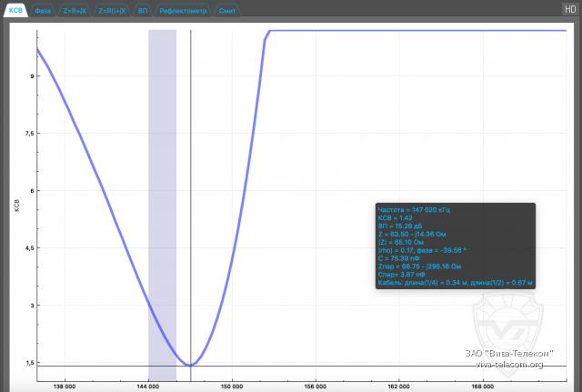Click the 'Кабель: длина(1/4)' readout line
This screenshot has width=582, height=392.
(455, 283)
